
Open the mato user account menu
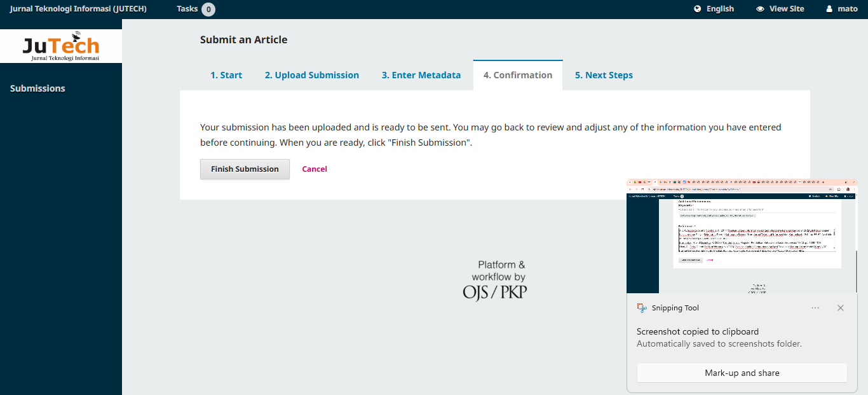pyautogui.click(x=842, y=9)
